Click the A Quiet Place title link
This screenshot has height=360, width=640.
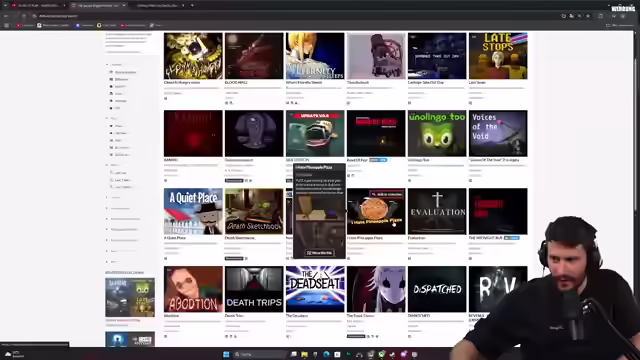[x=175, y=238]
